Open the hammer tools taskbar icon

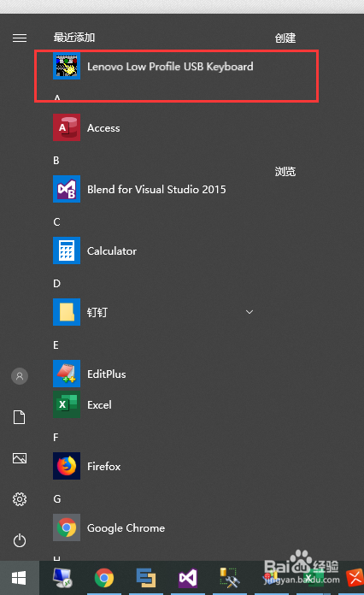pos(229,578)
